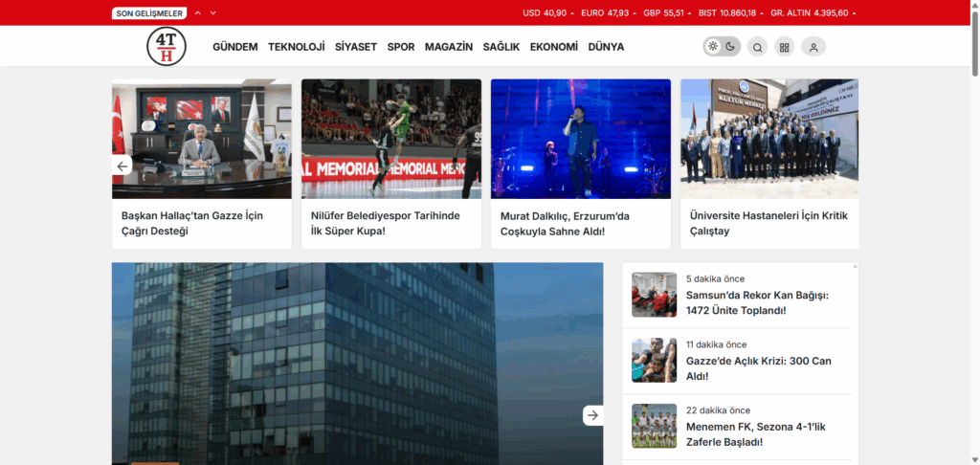The image size is (980, 465).
Task: Click the user account icon
Action: pyautogui.click(x=813, y=47)
